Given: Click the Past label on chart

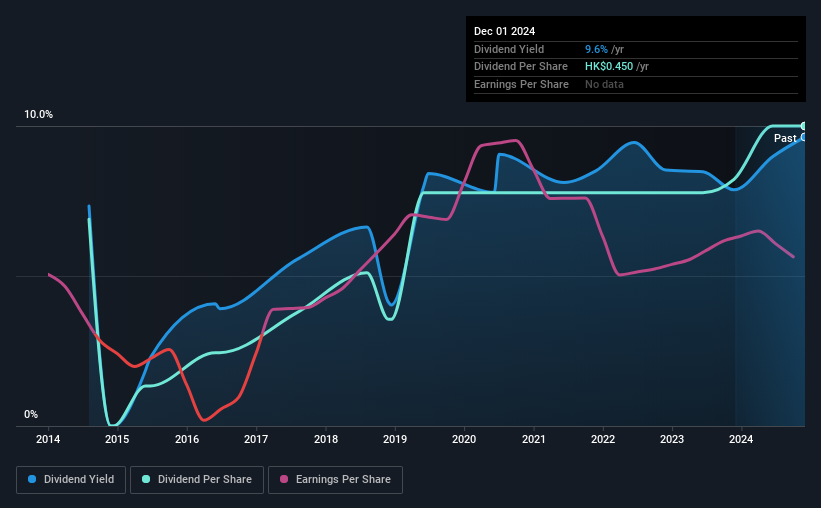Looking at the screenshot, I should click(x=785, y=138).
